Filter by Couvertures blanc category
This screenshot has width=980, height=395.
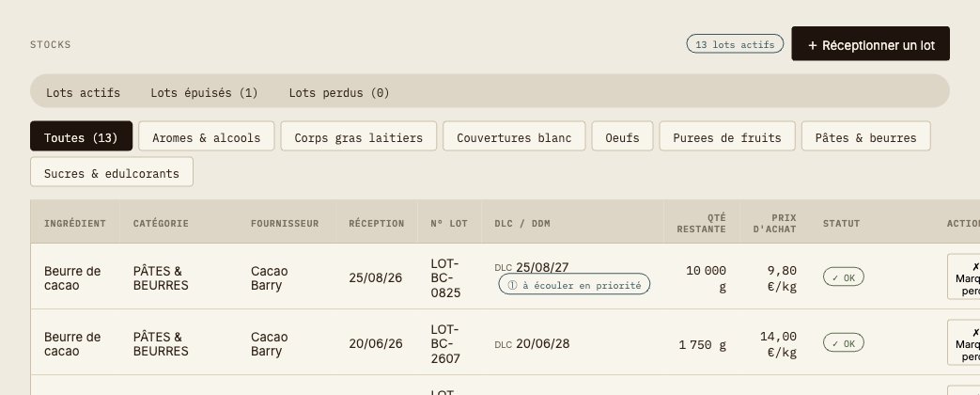click(514, 136)
